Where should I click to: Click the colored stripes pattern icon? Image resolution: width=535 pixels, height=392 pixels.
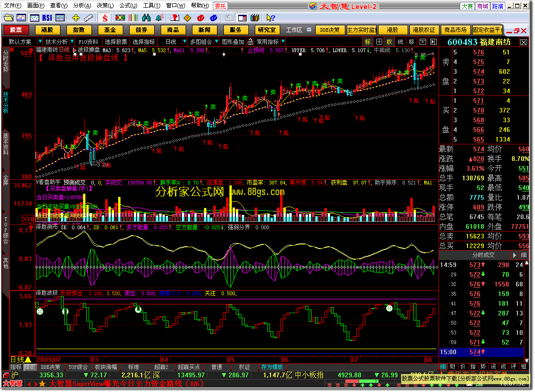point(133,18)
